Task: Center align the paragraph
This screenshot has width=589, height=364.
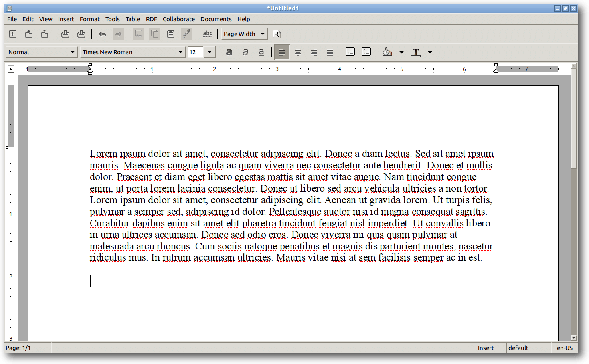Action: click(298, 52)
